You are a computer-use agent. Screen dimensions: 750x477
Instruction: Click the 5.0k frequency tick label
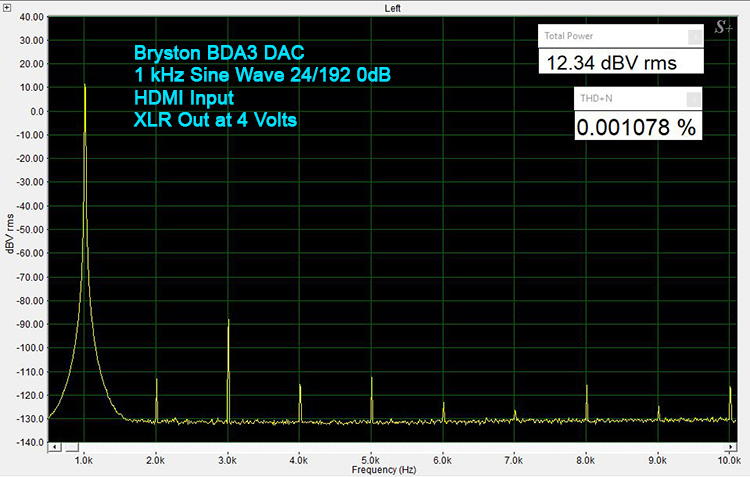tap(371, 460)
